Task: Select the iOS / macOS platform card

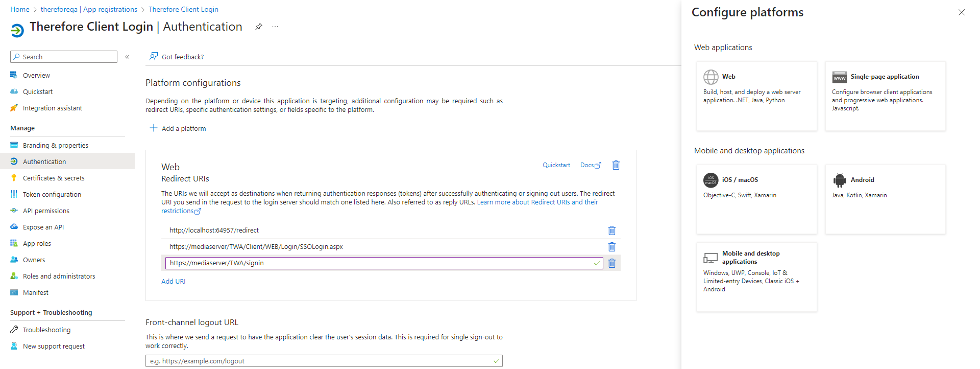Action: tap(757, 199)
